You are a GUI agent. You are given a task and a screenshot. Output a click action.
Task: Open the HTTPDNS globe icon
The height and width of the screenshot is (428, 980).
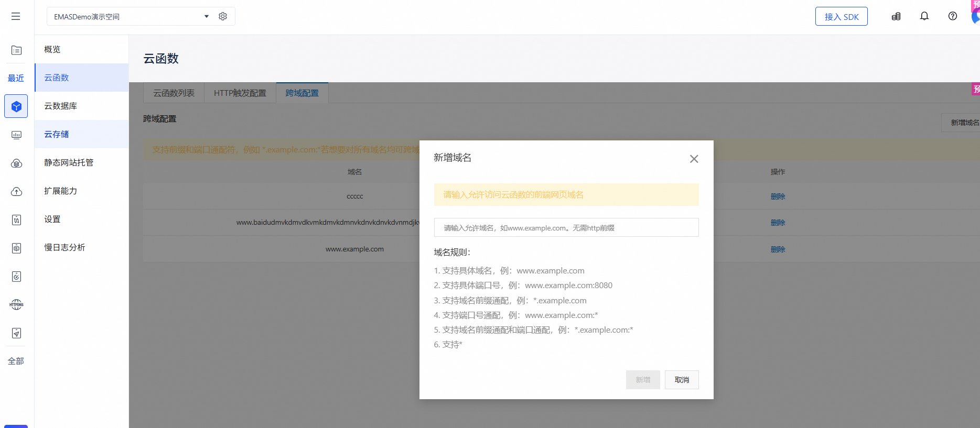[x=16, y=305]
